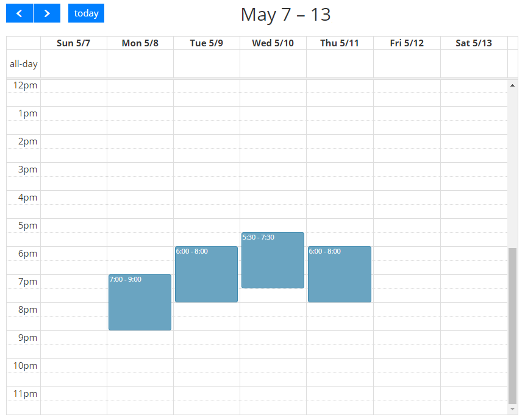
Task: Select the Fri 5/12 column header
Action: [407, 43]
